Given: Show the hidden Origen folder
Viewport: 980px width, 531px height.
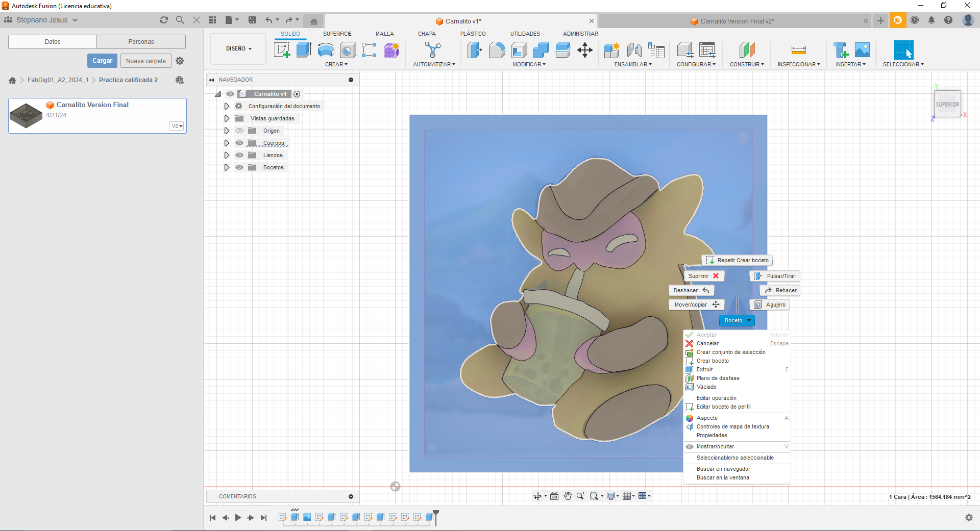Looking at the screenshot, I should coord(239,131).
